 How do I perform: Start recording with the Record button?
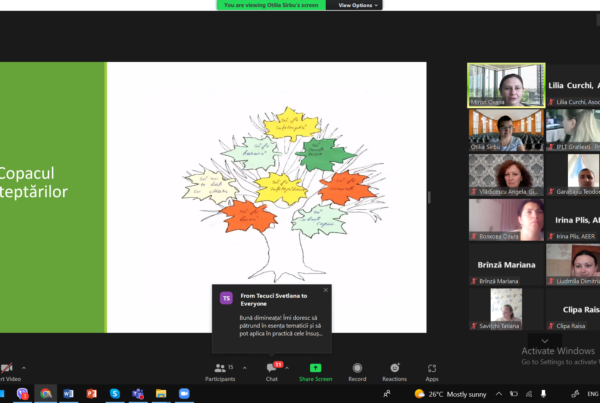pos(357,371)
